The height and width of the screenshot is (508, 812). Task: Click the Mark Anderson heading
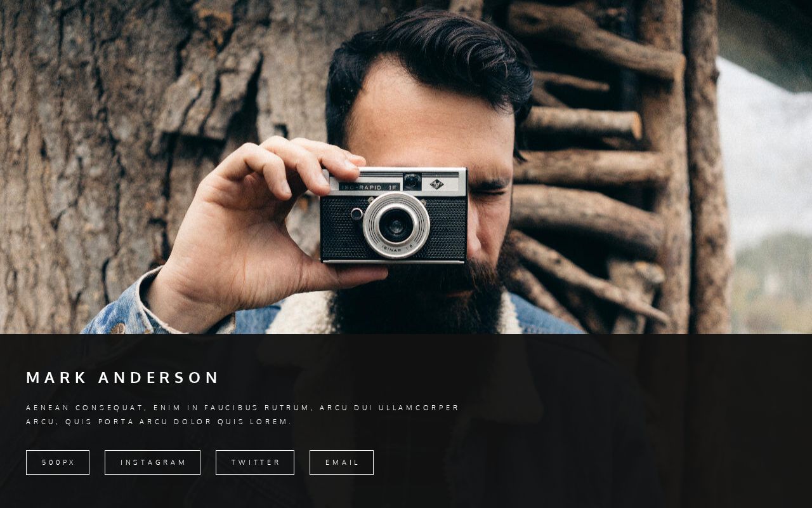122,378
